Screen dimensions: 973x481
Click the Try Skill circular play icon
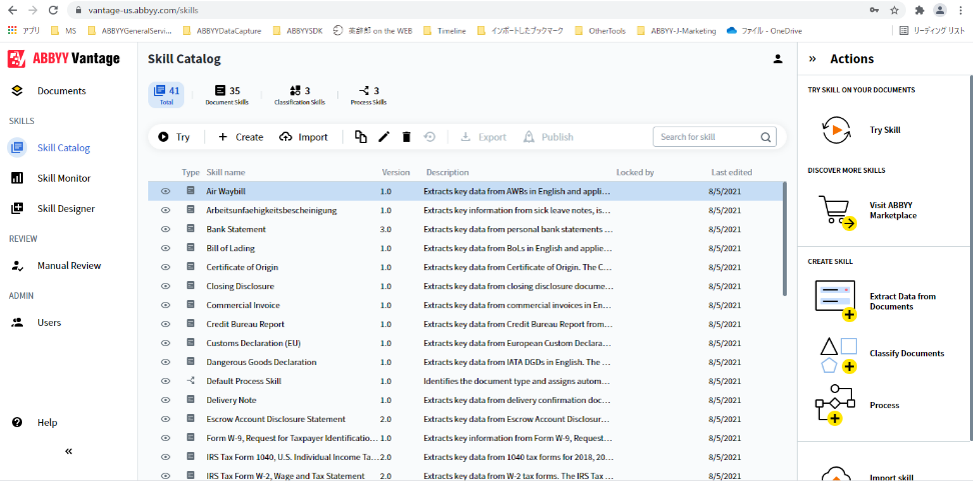click(835, 130)
